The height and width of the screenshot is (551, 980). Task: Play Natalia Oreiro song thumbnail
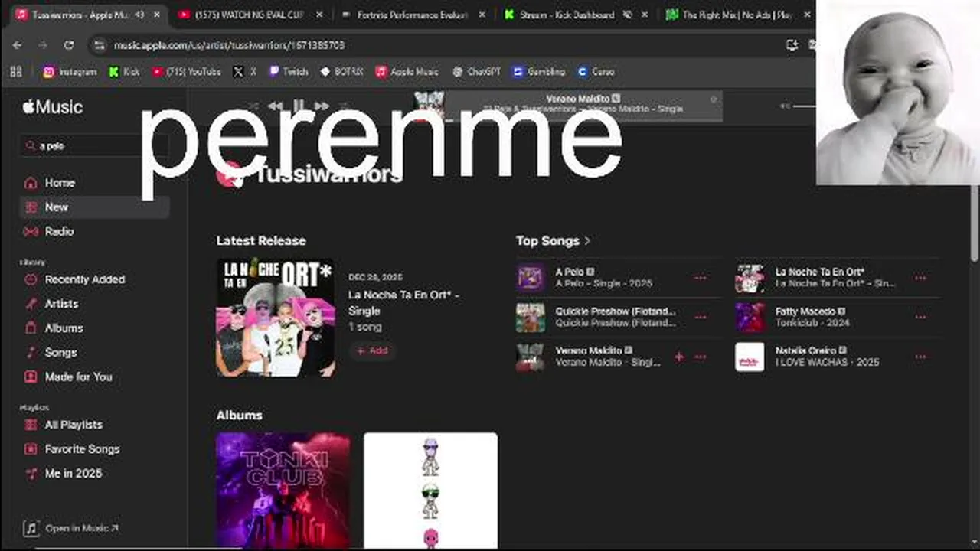(x=750, y=357)
